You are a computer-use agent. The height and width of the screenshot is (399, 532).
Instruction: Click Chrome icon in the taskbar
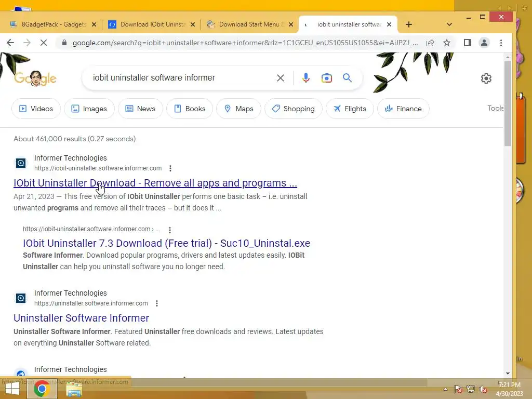(42, 389)
